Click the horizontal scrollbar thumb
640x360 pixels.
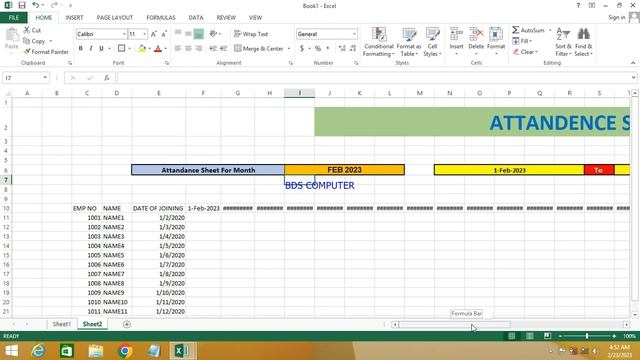454,324
